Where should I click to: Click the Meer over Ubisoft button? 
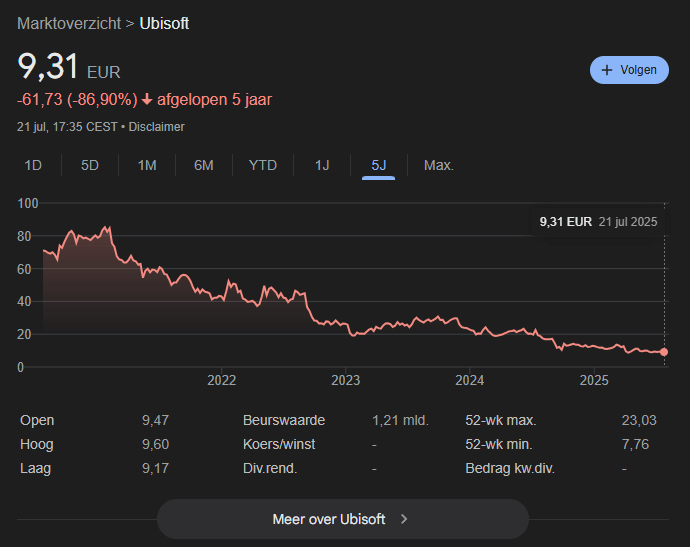coord(343,519)
